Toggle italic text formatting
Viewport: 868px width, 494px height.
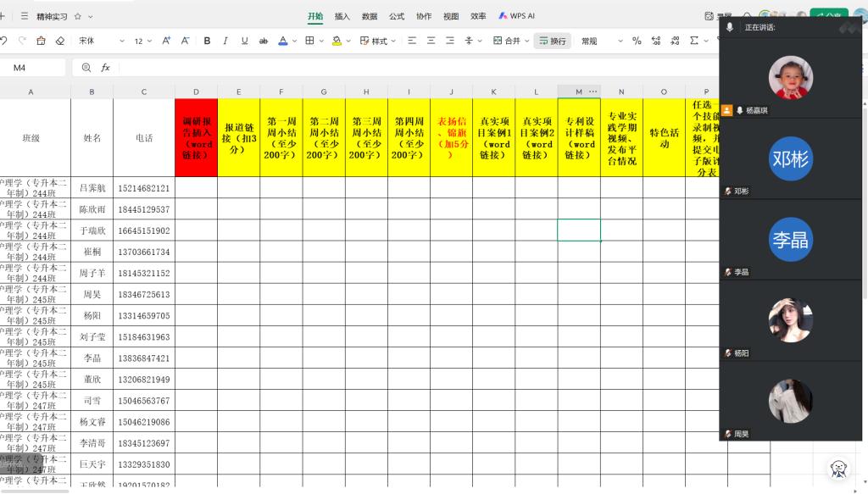226,41
